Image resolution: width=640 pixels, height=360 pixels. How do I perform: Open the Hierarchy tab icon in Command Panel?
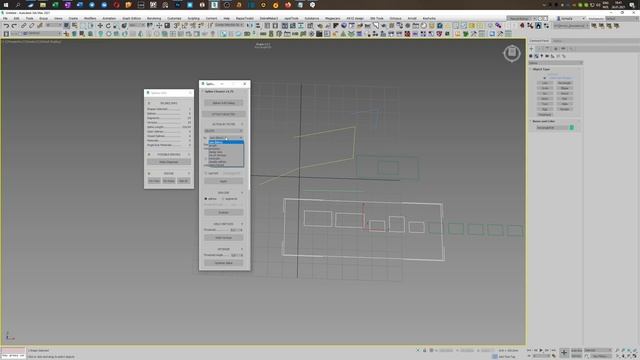tap(547, 49)
